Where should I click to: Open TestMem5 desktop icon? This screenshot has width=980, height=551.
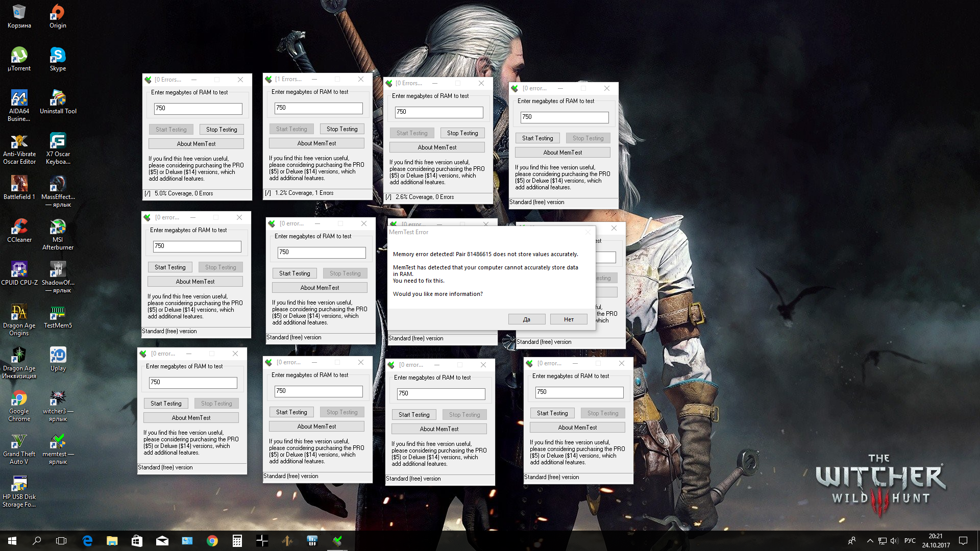click(58, 316)
